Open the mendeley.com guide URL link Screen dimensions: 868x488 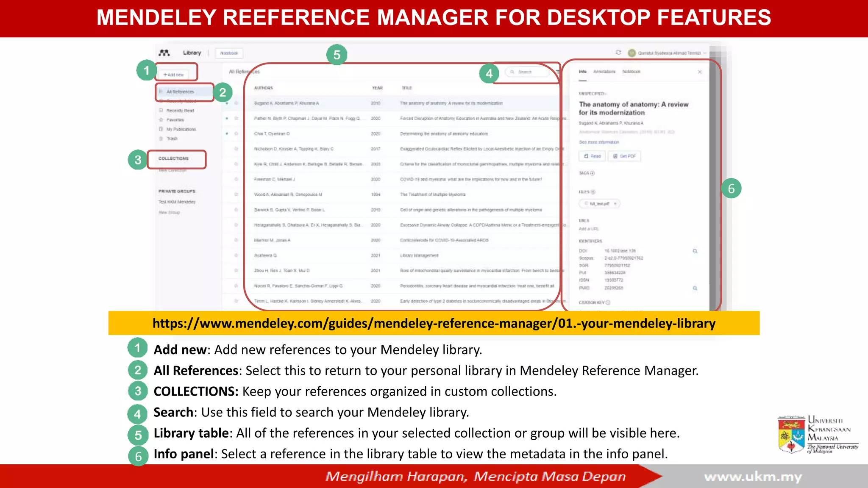(434, 323)
